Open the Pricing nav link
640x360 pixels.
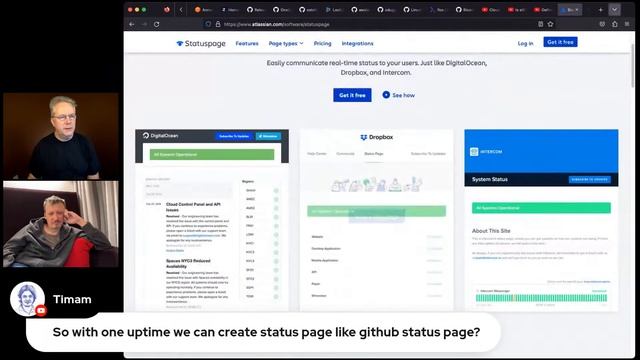pyautogui.click(x=322, y=43)
